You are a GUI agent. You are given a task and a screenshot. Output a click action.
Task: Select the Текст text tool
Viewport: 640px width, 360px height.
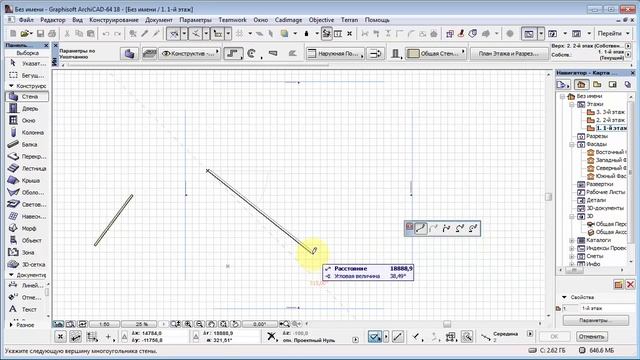coord(27,309)
